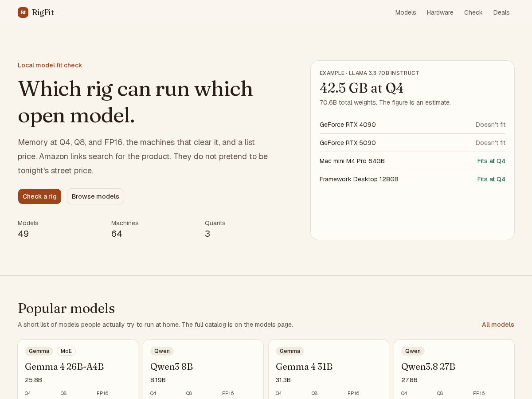Click the Qwen tag on Qwen3.8 27B card
The height and width of the screenshot is (399, 532).
click(413, 351)
